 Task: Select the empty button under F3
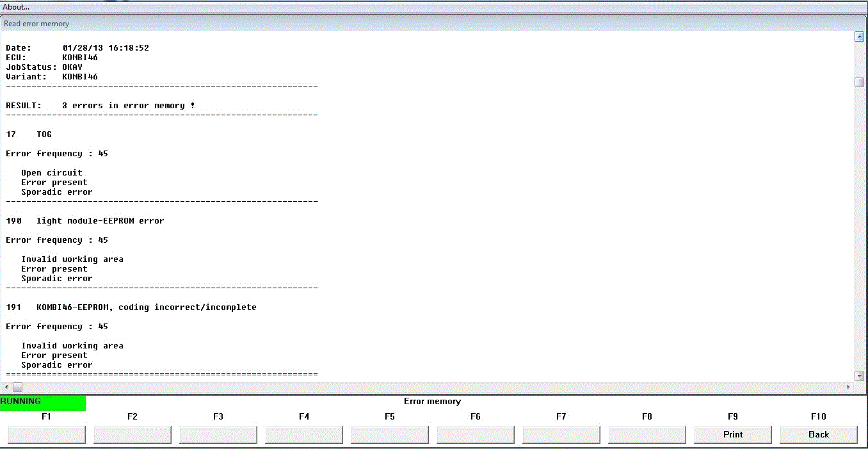tap(218, 434)
